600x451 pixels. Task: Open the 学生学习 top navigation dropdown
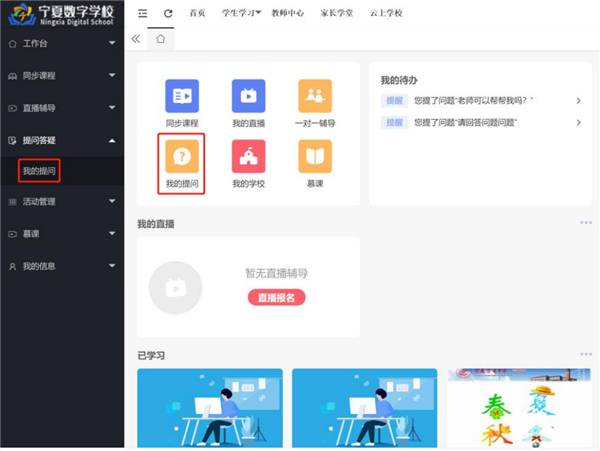241,13
